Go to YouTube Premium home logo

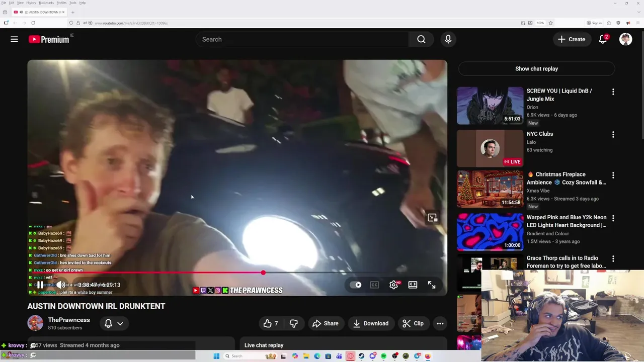(x=49, y=39)
